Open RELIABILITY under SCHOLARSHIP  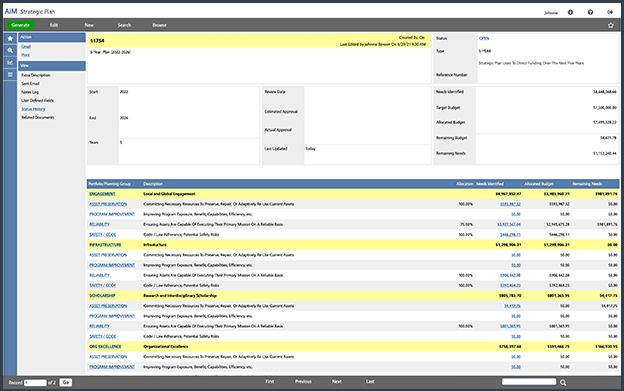point(99,326)
